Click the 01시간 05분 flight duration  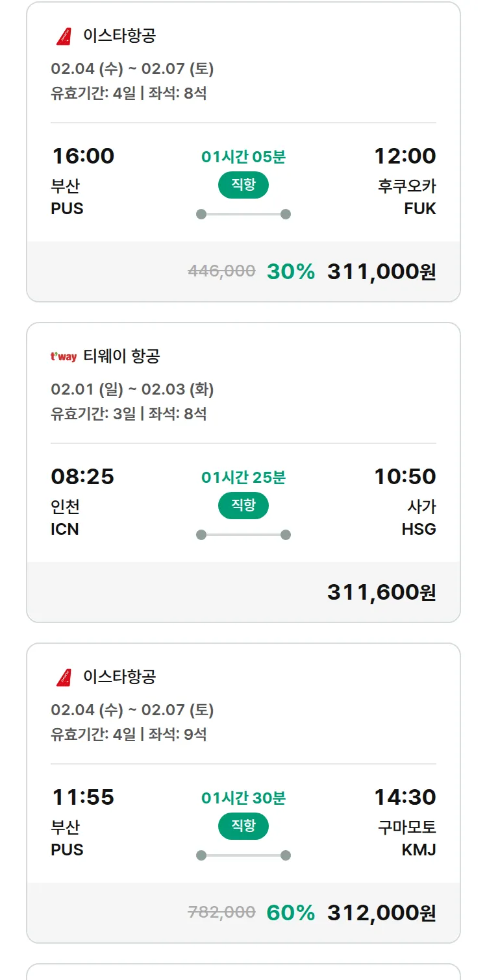click(x=243, y=156)
